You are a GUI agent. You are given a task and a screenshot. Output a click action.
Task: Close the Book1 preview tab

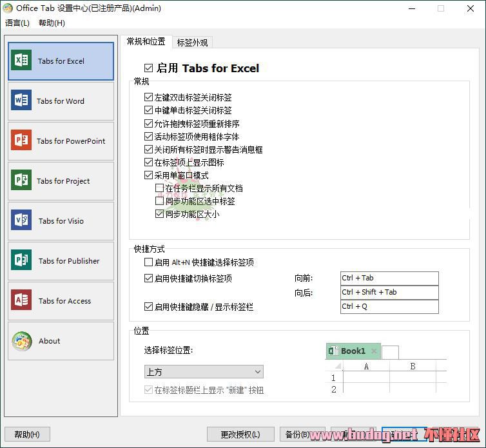click(374, 351)
